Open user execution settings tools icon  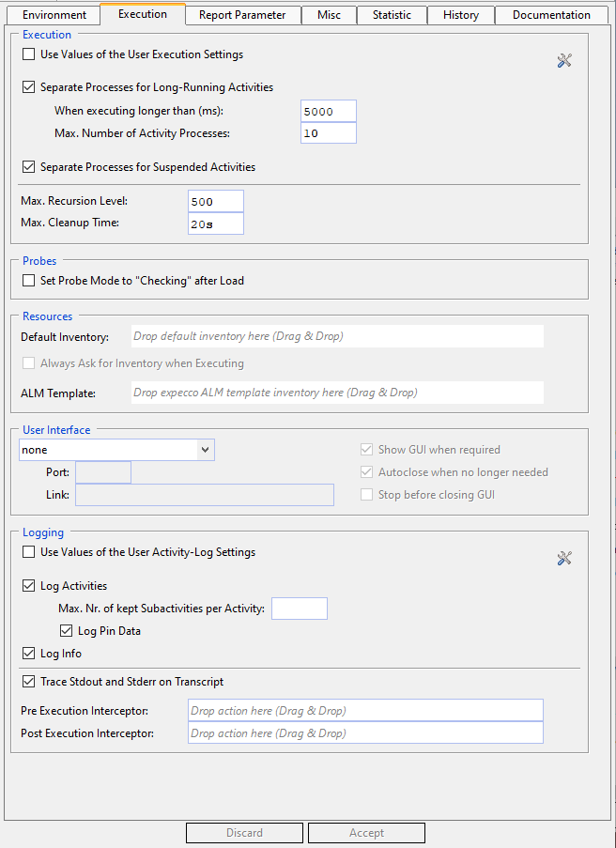tap(564, 61)
